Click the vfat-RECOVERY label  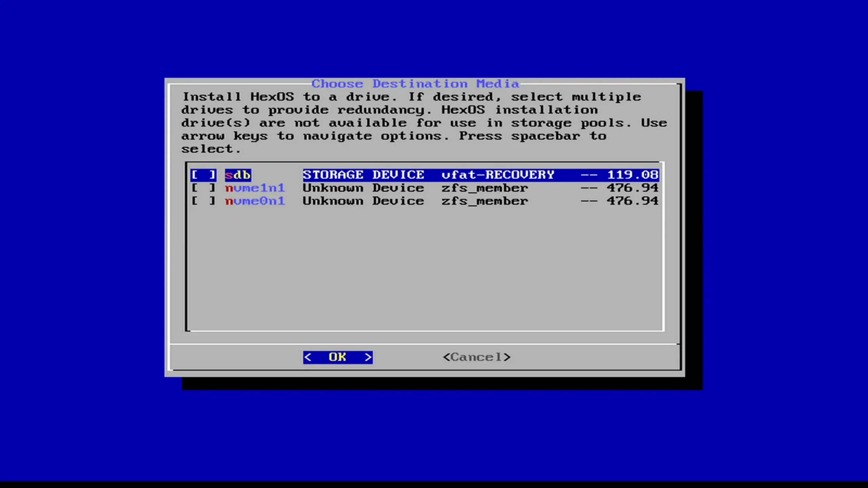point(498,175)
